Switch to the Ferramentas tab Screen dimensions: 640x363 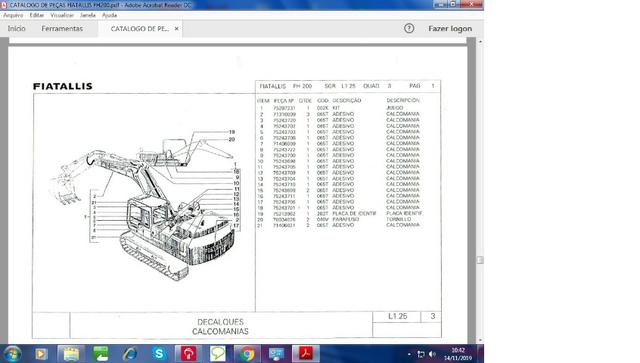point(62,29)
